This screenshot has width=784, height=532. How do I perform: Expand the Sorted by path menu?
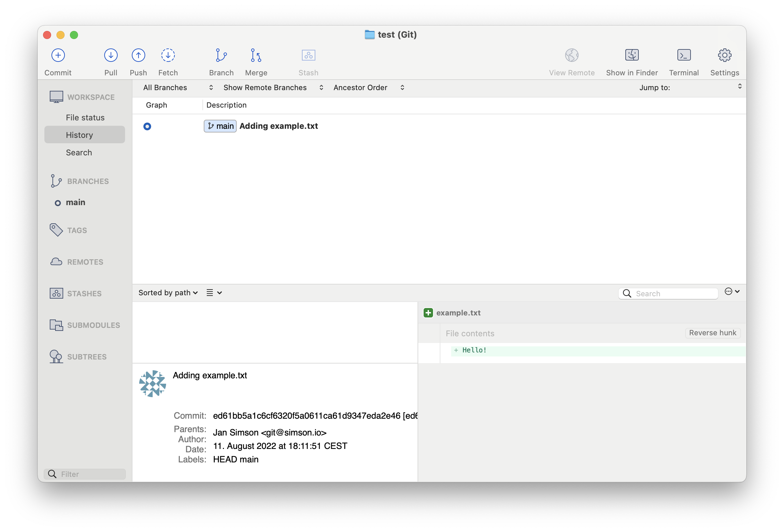pyautogui.click(x=168, y=293)
